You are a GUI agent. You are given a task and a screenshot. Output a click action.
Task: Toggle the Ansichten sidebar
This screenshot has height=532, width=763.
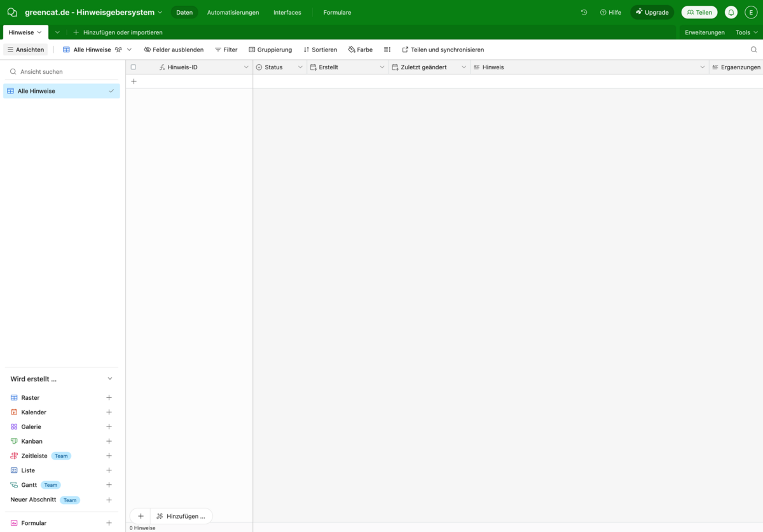[x=25, y=50]
